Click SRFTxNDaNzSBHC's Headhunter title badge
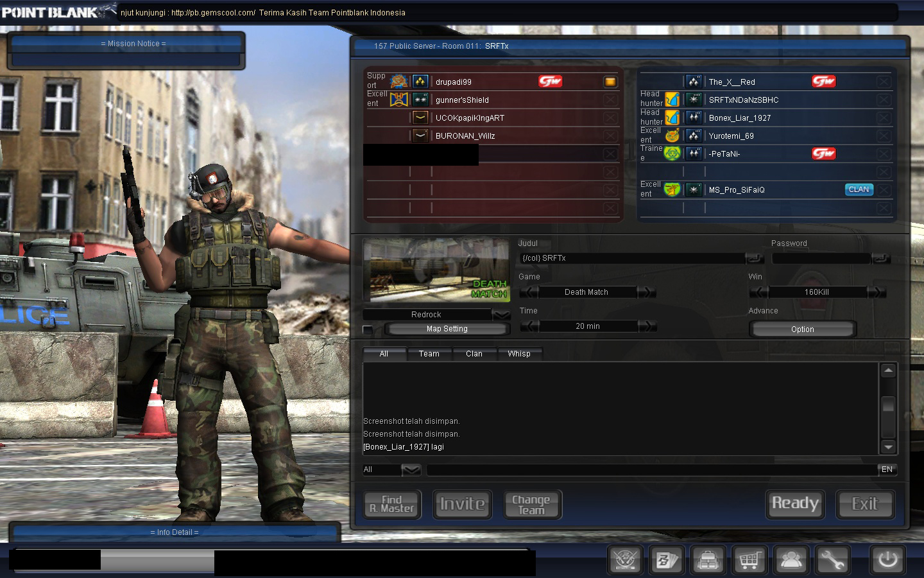924x578 pixels. tap(672, 100)
